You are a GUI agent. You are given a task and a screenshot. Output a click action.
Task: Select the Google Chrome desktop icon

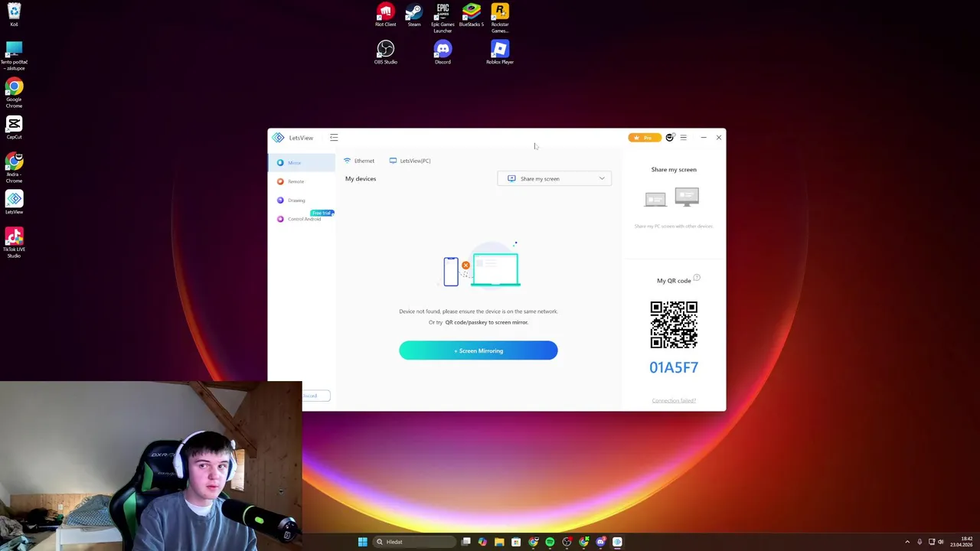[x=14, y=93]
